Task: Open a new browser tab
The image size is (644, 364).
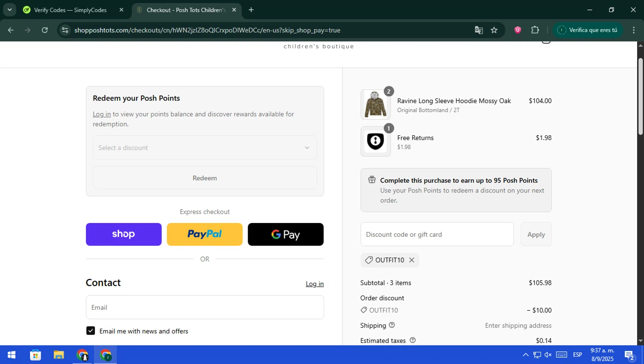Action: [251, 10]
